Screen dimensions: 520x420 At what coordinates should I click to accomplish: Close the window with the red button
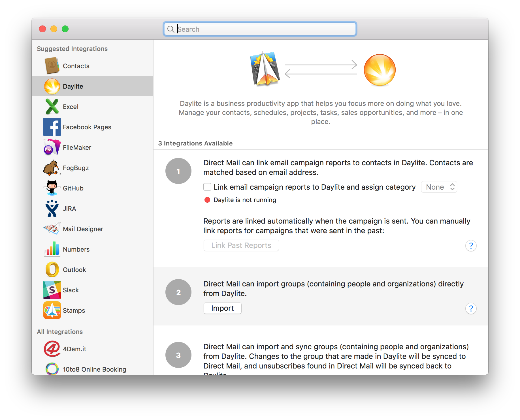42,29
